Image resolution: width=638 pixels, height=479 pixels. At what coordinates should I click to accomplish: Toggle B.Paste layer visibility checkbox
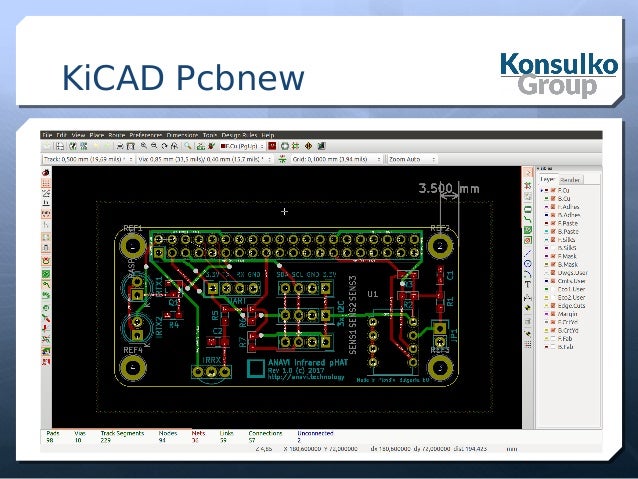tap(553, 232)
